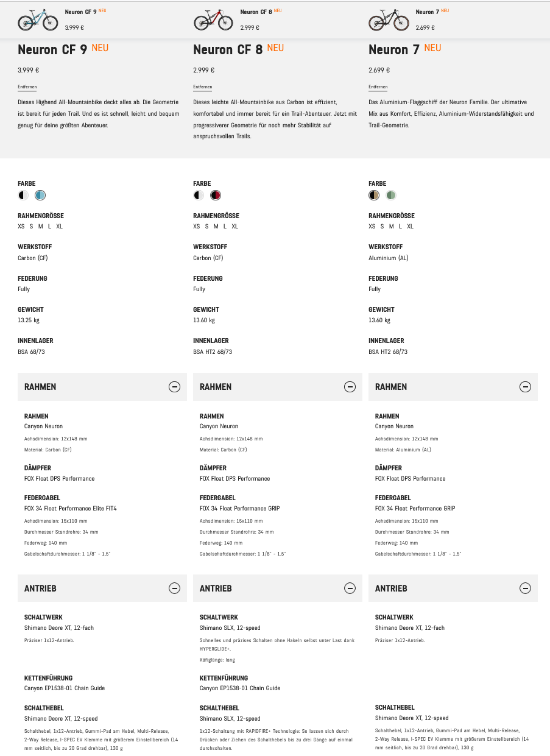Click the minus icon on Neuron CF 9 RAHMEN header
550x756 pixels.
tap(174, 387)
